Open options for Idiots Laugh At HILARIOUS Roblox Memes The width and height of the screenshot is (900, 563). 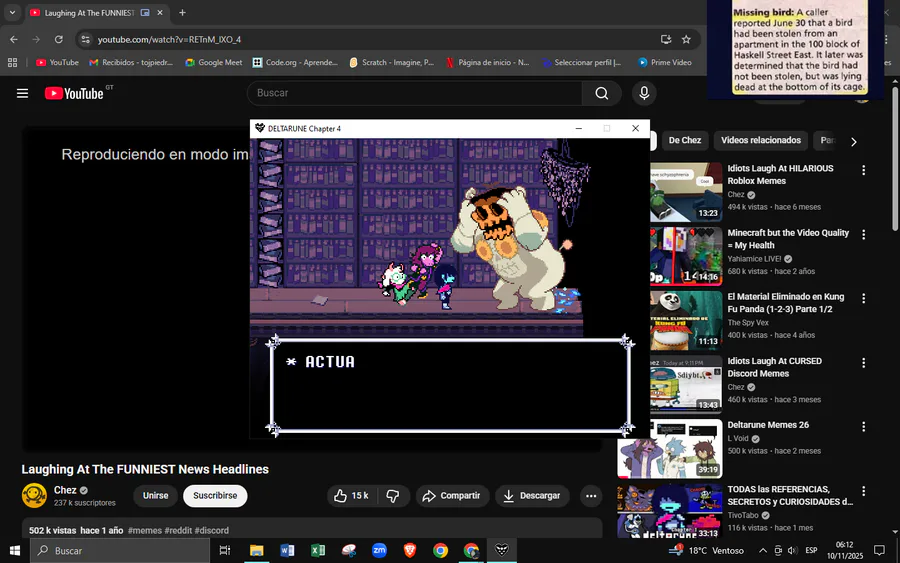point(863,170)
